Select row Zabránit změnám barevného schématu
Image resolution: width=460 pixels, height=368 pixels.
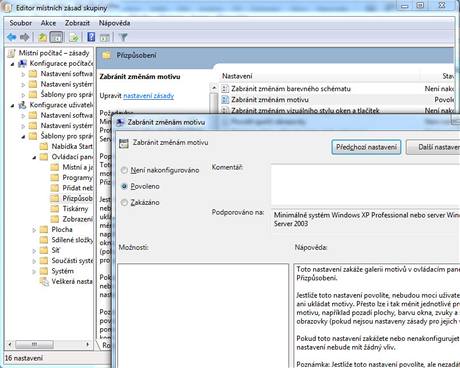[x=337, y=89]
